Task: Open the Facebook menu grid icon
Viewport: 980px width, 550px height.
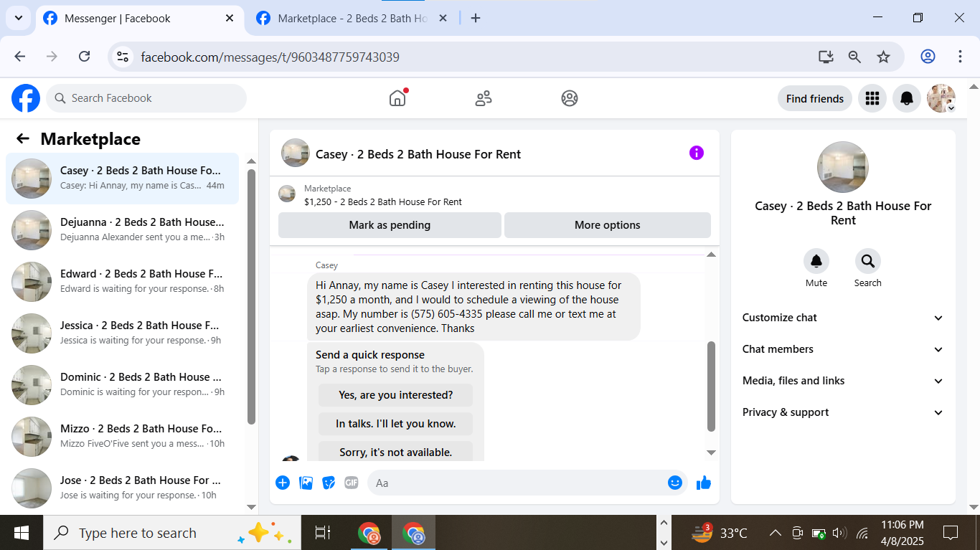Action: coord(872,98)
